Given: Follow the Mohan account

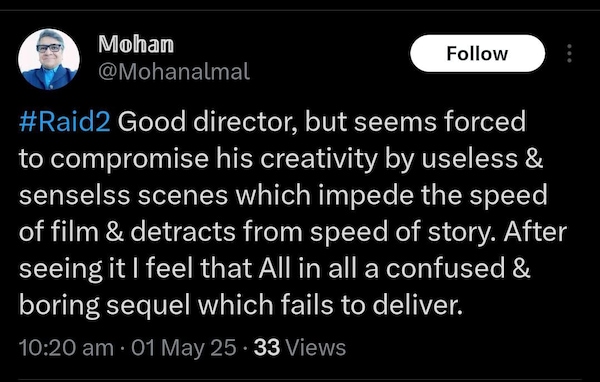Looking at the screenshot, I should tap(477, 53).
